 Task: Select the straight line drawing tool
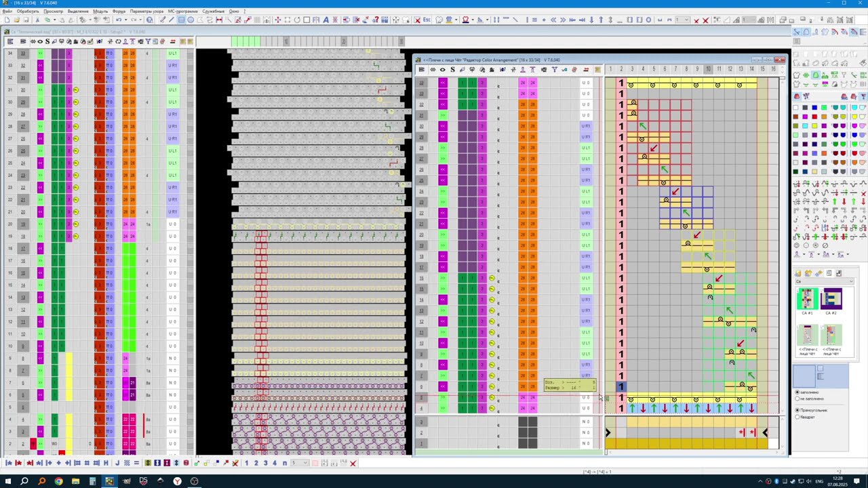pos(172,20)
